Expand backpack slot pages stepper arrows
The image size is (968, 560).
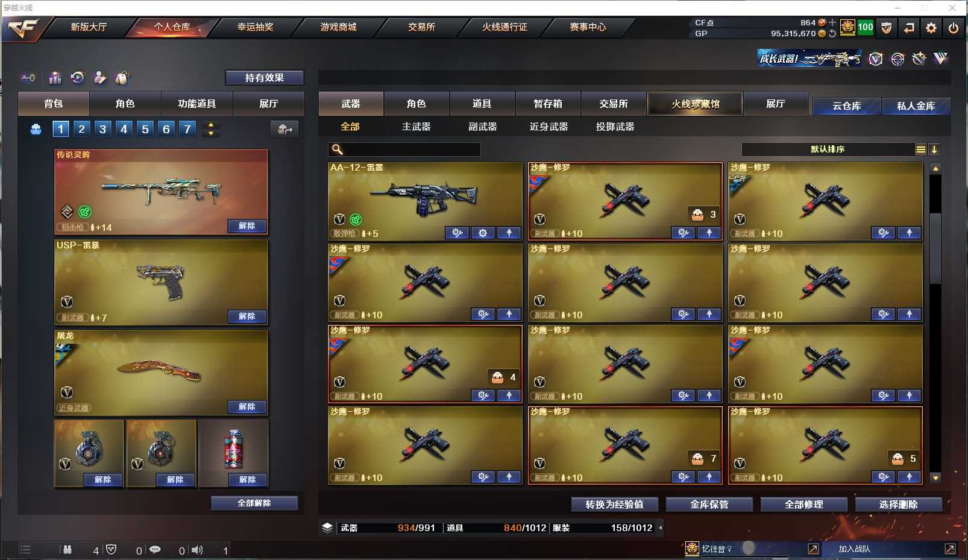click(x=210, y=129)
